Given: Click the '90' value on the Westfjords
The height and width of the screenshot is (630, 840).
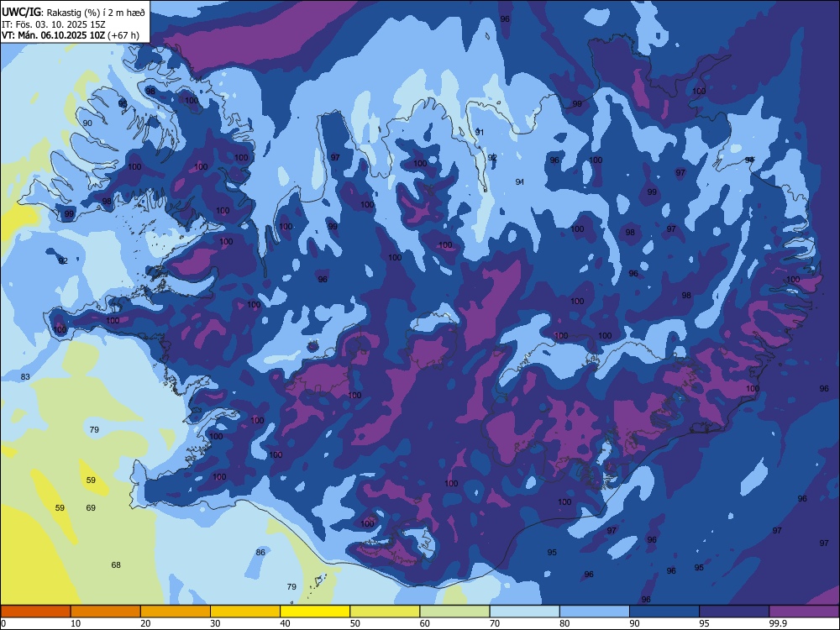Looking at the screenshot, I should (x=87, y=123).
